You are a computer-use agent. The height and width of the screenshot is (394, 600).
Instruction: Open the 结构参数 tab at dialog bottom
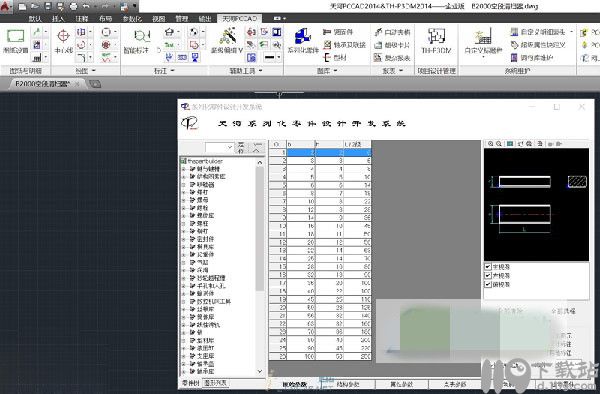click(x=348, y=384)
